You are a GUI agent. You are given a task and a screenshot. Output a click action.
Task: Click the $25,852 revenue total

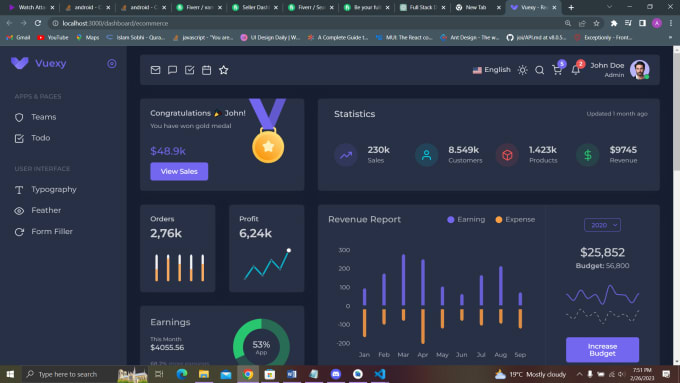point(602,252)
